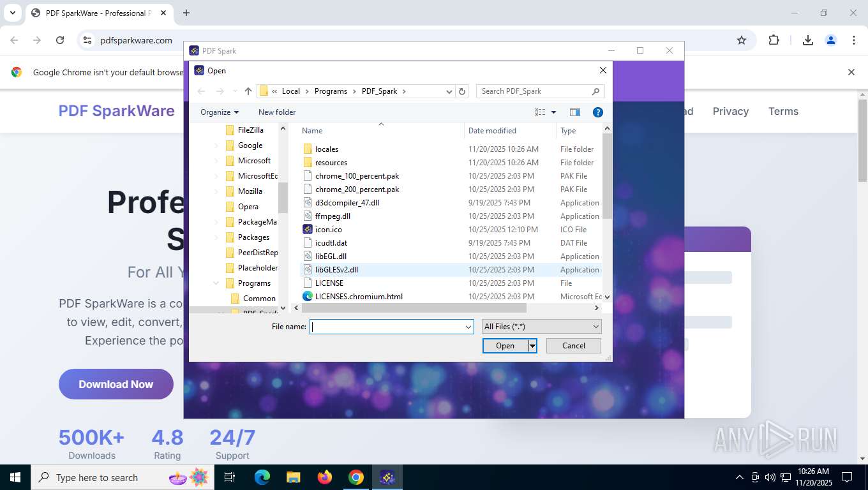Open Chrome profile icon
Viewport: 868px width, 490px height.
tap(830, 40)
